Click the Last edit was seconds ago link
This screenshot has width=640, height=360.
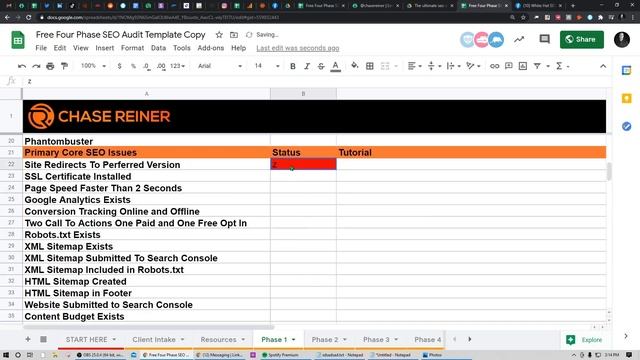298,48
